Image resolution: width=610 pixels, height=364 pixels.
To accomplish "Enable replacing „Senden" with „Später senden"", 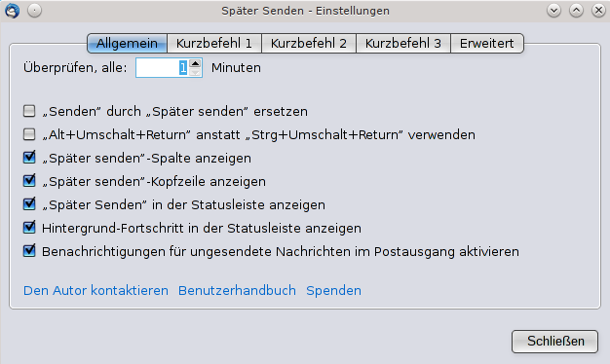I will 29,111.
